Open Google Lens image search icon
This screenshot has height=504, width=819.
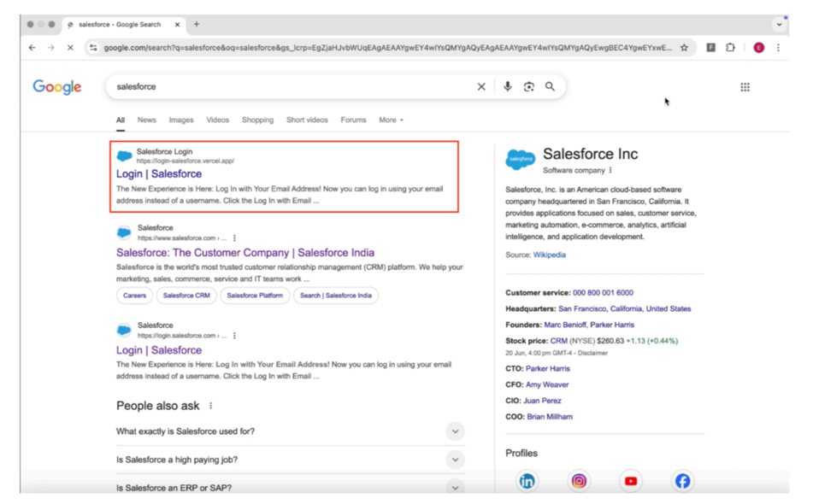(528, 86)
